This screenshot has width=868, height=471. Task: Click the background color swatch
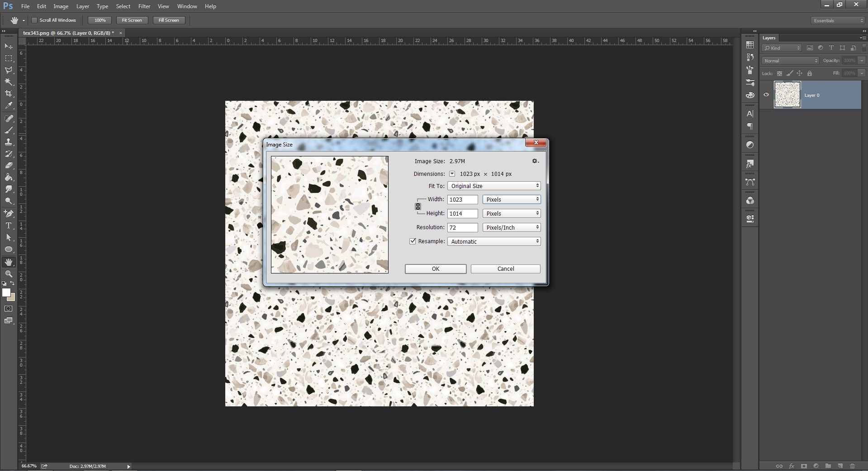point(12,298)
